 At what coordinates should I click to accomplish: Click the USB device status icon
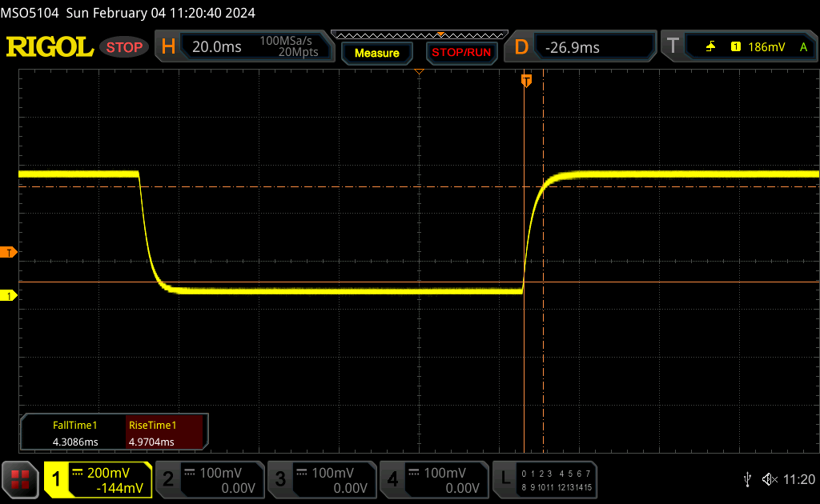(x=747, y=479)
